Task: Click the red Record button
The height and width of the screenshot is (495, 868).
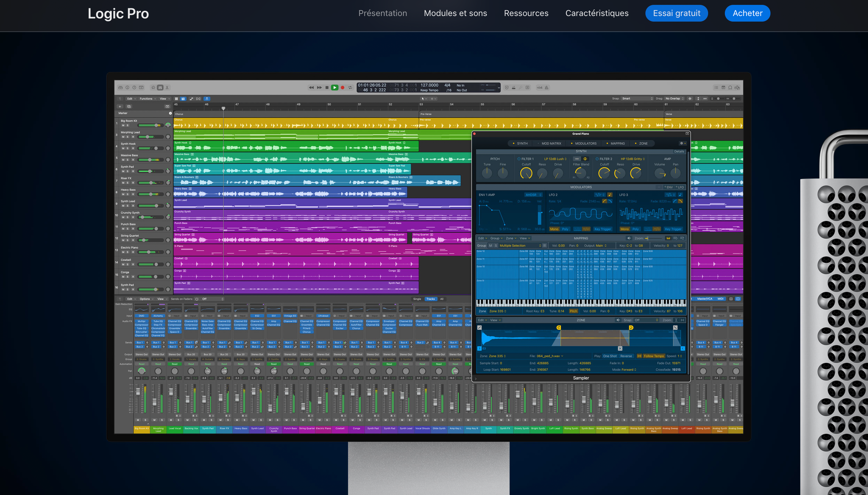Action: pyautogui.click(x=342, y=87)
